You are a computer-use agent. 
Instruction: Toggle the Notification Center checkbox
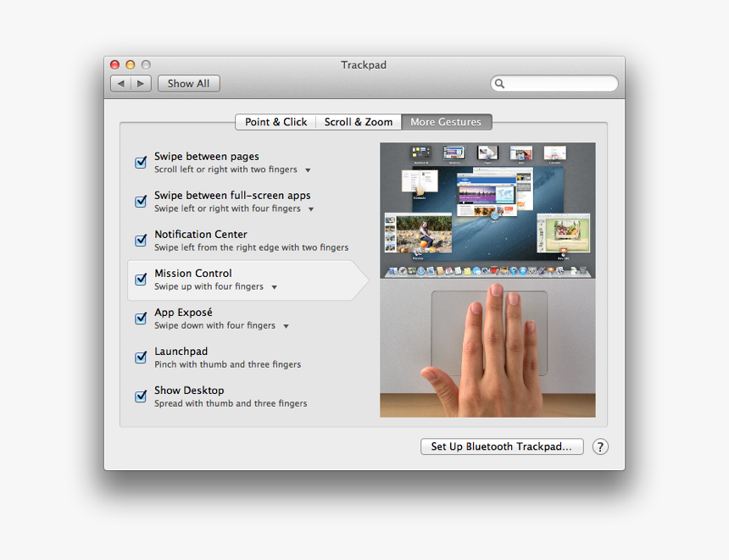tap(142, 241)
